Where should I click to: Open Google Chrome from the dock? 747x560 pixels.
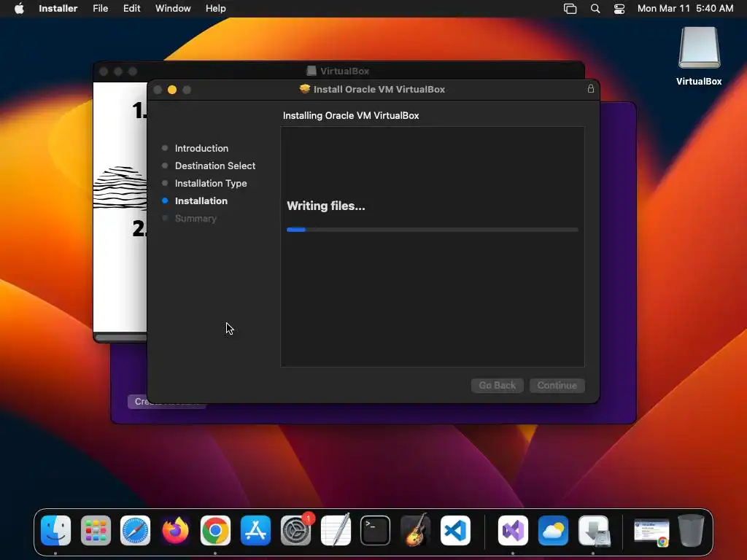click(215, 531)
